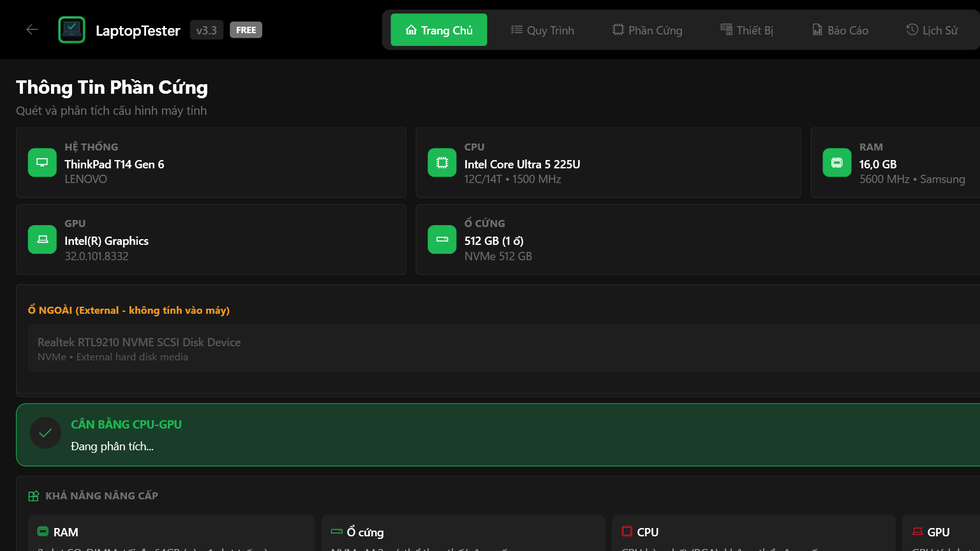Click the green RAM memory icon
The height and width of the screenshot is (551, 980).
coord(836,163)
